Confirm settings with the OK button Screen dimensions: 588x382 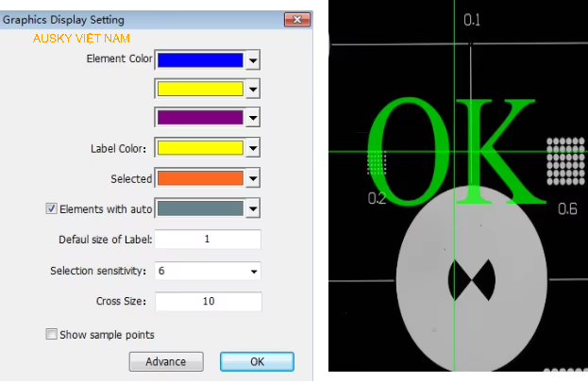tap(257, 361)
